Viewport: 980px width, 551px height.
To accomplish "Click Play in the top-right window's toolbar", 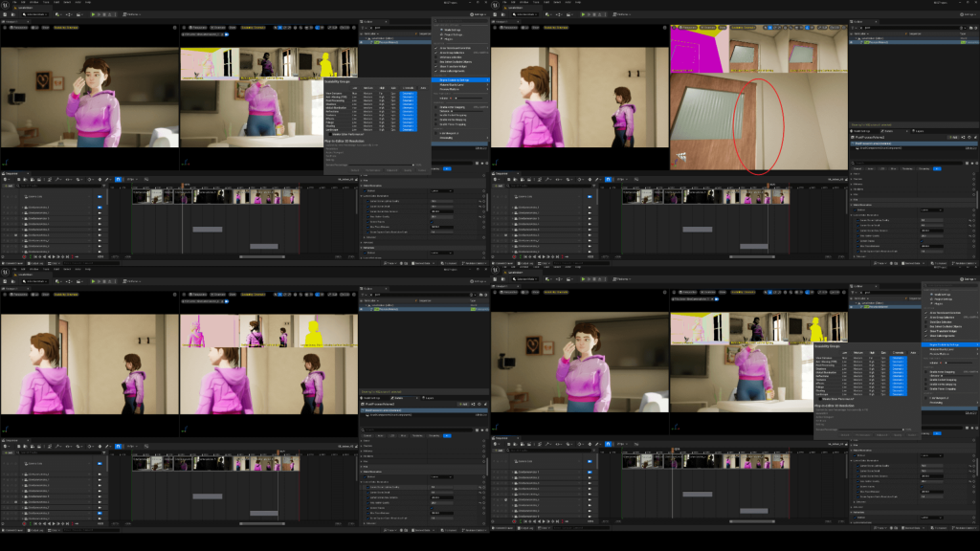I will [x=583, y=14].
